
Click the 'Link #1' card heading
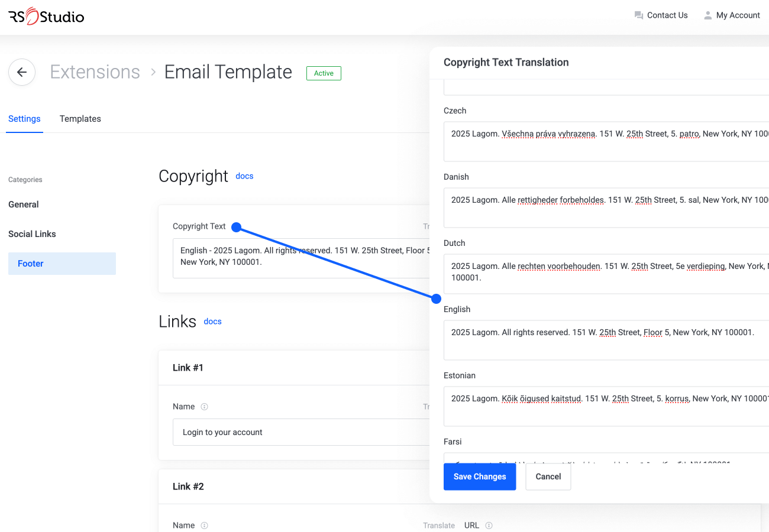[188, 368]
